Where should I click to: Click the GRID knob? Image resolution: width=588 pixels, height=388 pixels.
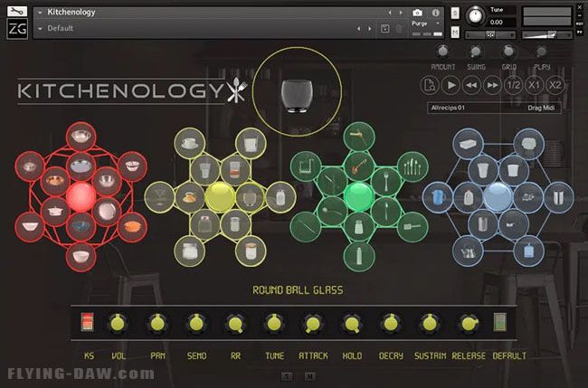(x=508, y=51)
